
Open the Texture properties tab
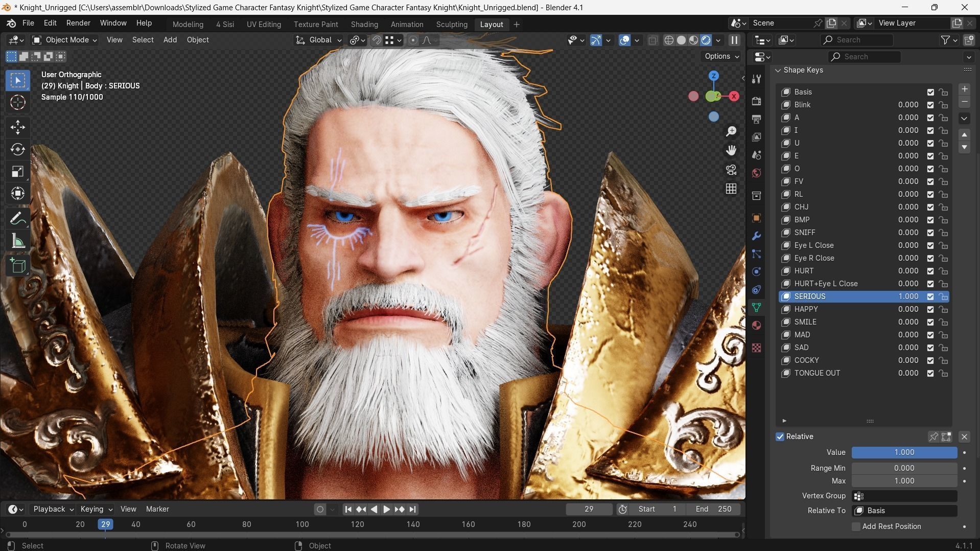pos(756,348)
